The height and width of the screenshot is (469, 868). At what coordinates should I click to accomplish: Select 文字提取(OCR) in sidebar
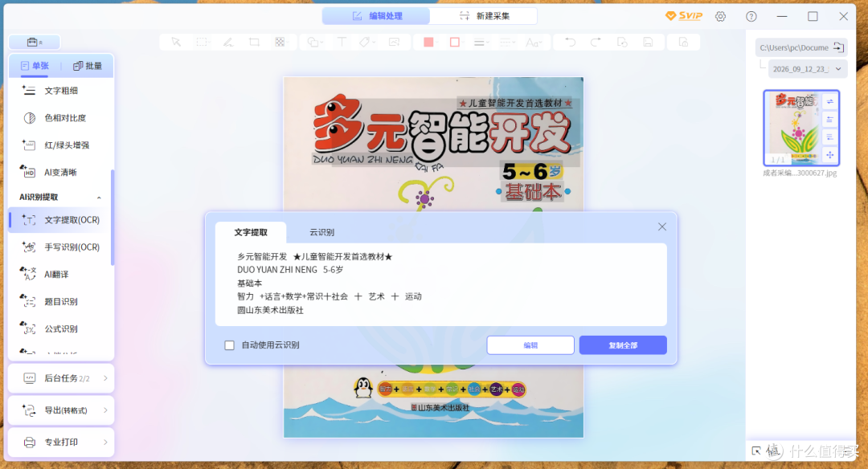tap(60, 219)
